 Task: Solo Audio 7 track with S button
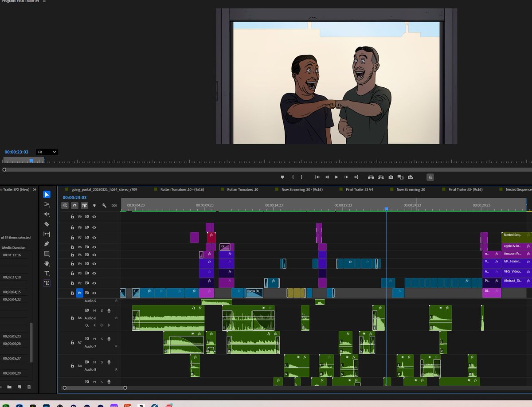coord(102,339)
